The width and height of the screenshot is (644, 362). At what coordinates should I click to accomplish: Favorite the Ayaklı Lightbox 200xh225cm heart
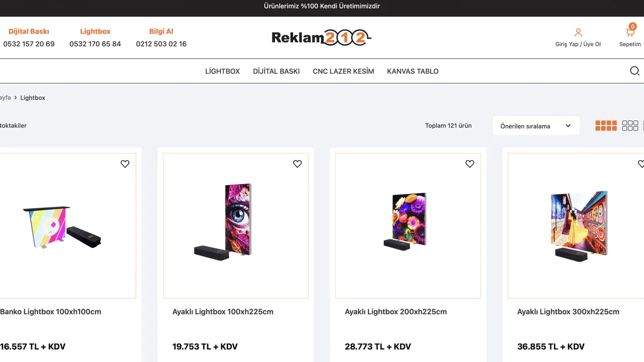[x=470, y=164]
